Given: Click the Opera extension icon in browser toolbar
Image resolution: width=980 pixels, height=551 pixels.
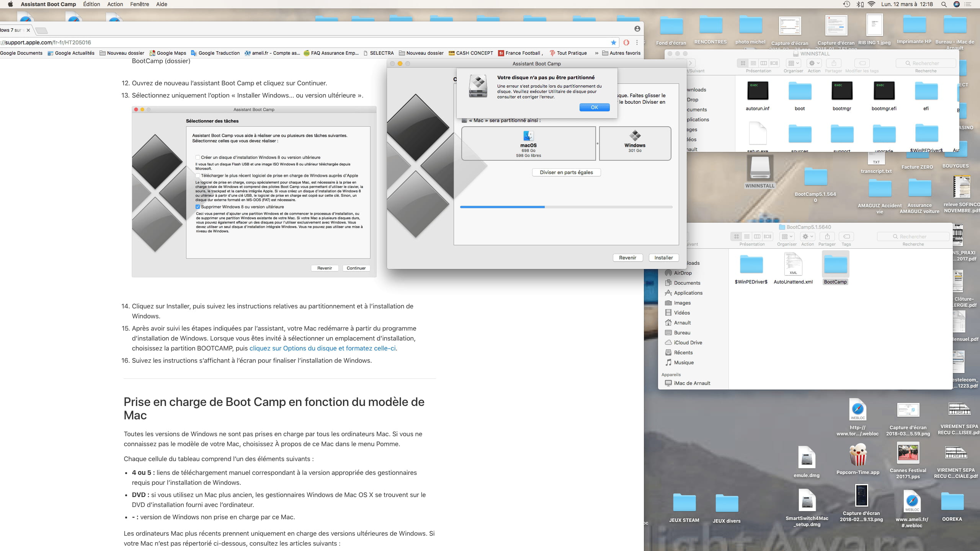Looking at the screenshot, I should pyautogui.click(x=626, y=42).
